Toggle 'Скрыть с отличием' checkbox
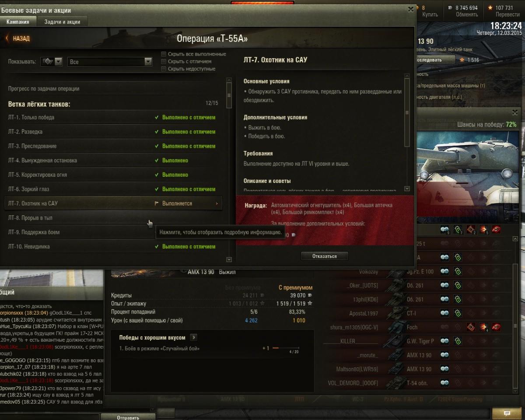This screenshot has width=525, height=420. [x=164, y=62]
